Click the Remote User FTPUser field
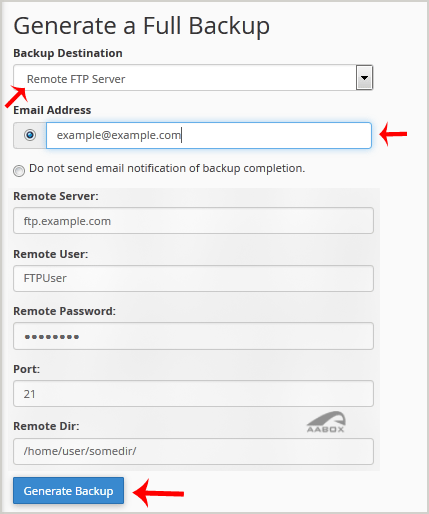429x514 pixels. coord(193,278)
